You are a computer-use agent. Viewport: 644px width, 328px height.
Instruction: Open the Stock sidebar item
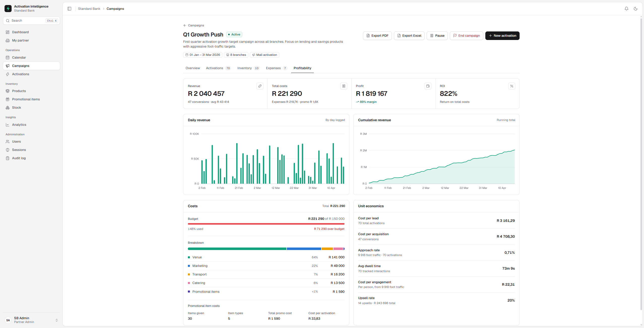[x=31, y=108]
